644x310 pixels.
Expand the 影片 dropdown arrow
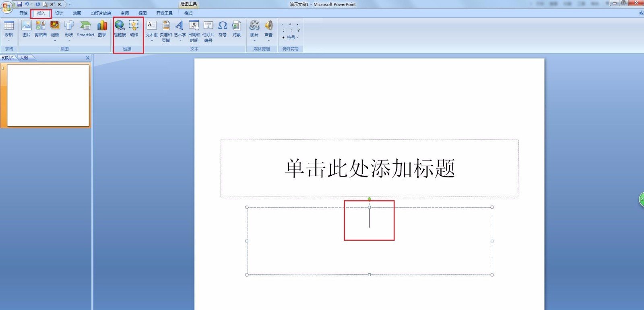[254, 40]
